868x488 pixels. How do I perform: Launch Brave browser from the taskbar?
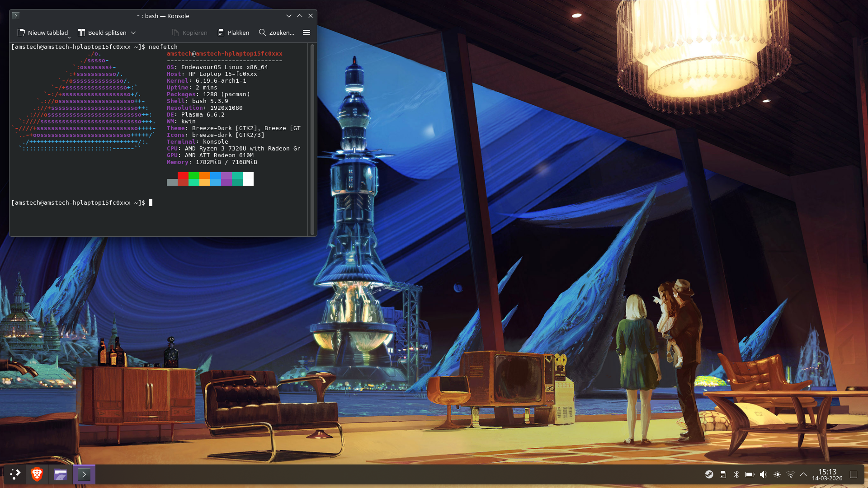[37, 474]
